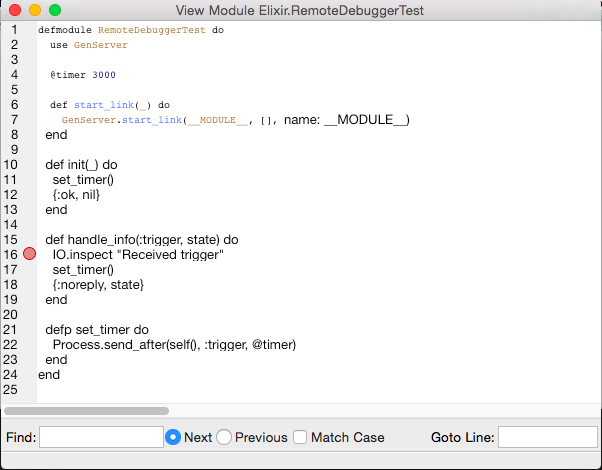Viewport: 602px width, 470px height.
Task: Focus the Find text field
Action: click(100, 437)
